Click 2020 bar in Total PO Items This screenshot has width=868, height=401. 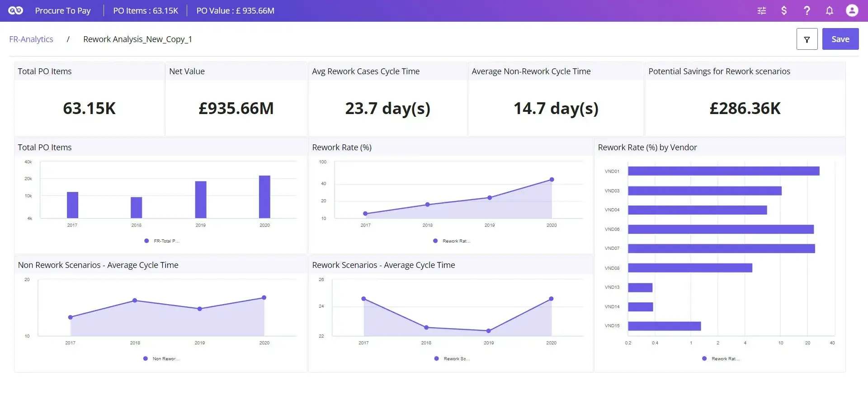click(264, 197)
